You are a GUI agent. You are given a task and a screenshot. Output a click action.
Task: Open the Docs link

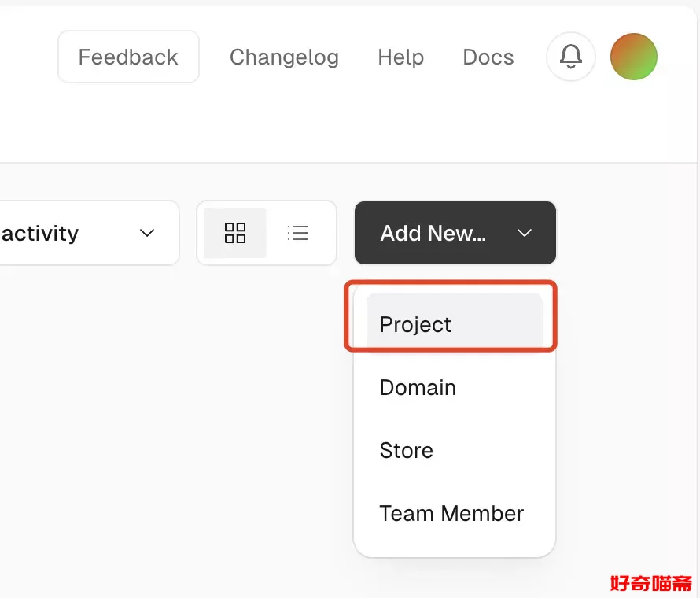(488, 57)
